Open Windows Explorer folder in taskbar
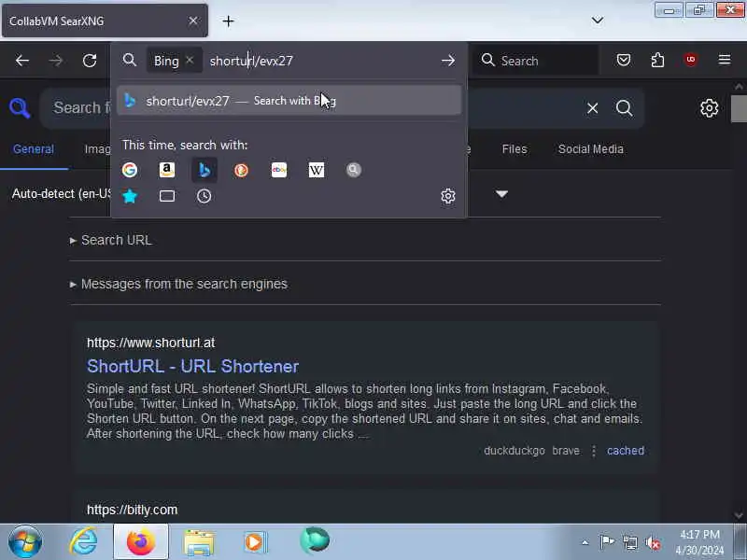 pos(199,542)
